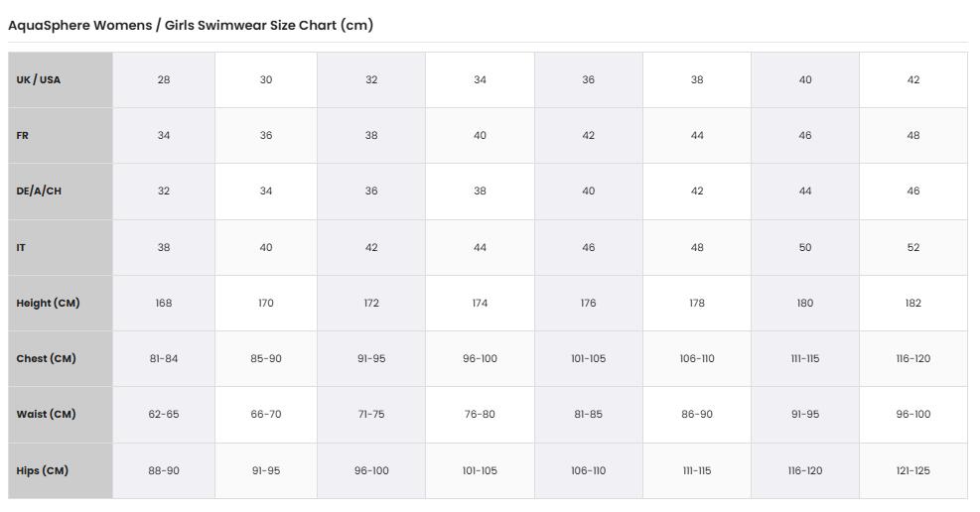980x512 pixels.
Task: Click chest measurement 111-115 cell
Action: [805, 358]
